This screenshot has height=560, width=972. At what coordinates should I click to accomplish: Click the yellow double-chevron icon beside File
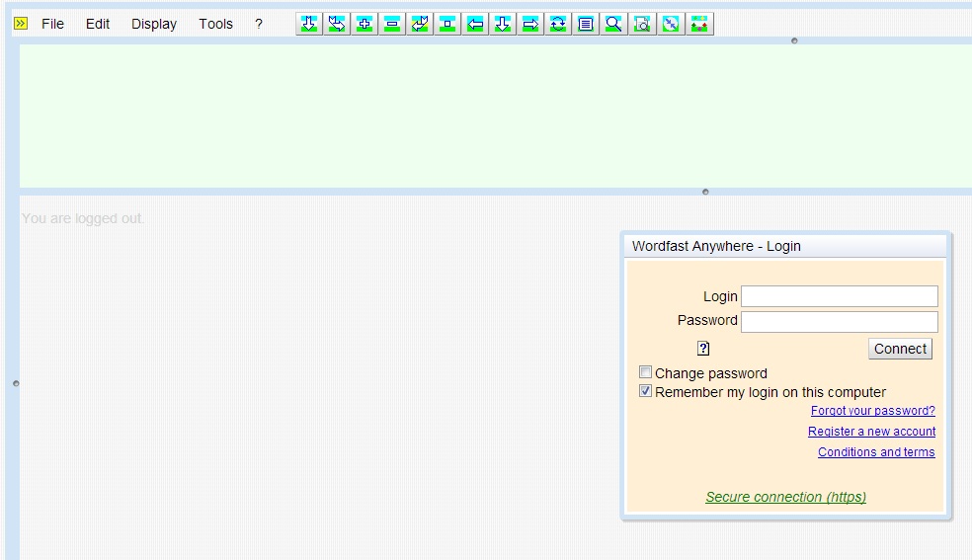click(x=21, y=24)
